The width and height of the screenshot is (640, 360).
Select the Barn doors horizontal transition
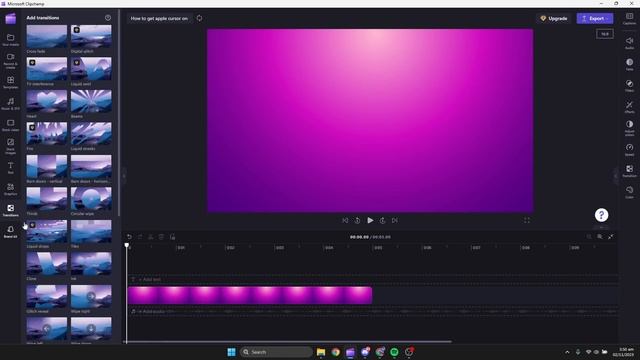click(91, 166)
